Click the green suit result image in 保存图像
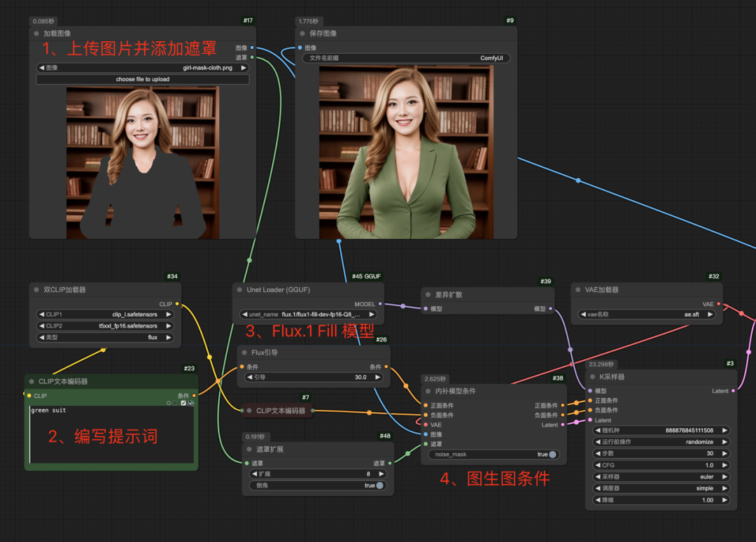The width and height of the screenshot is (756, 542). (407, 152)
